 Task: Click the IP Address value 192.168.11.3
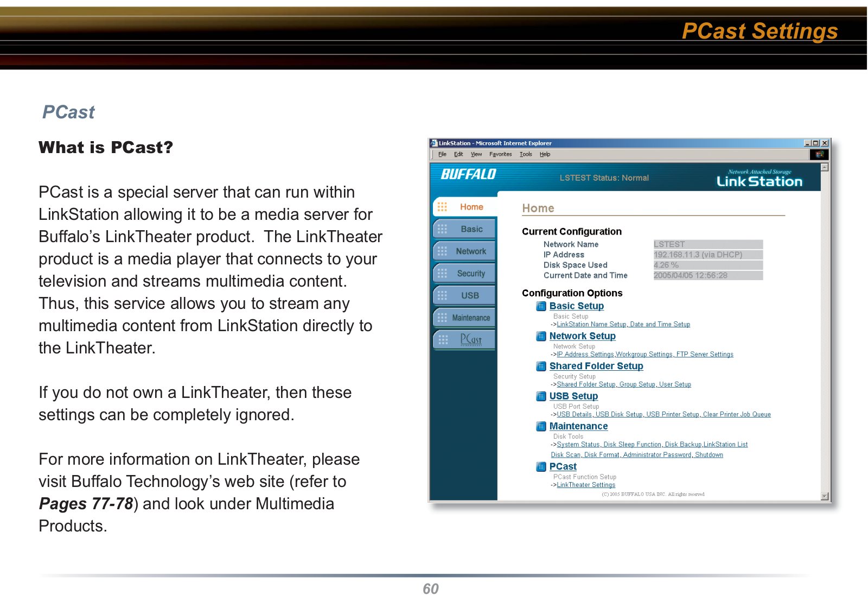[708, 255]
